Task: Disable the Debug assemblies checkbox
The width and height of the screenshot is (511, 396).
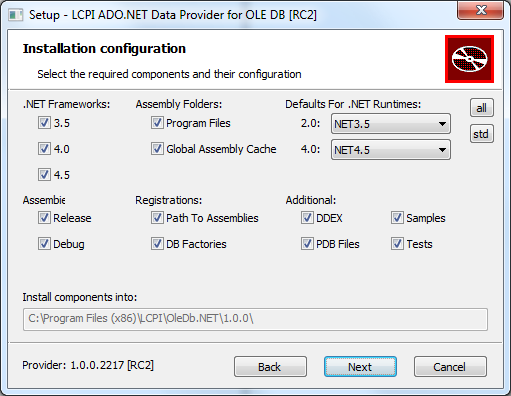Action: [x=44, y=244]
